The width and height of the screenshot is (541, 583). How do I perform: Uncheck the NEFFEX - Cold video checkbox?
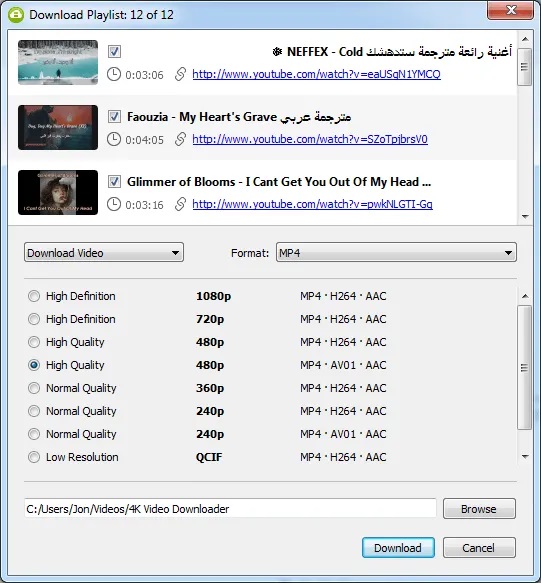(x=114, y=51)
